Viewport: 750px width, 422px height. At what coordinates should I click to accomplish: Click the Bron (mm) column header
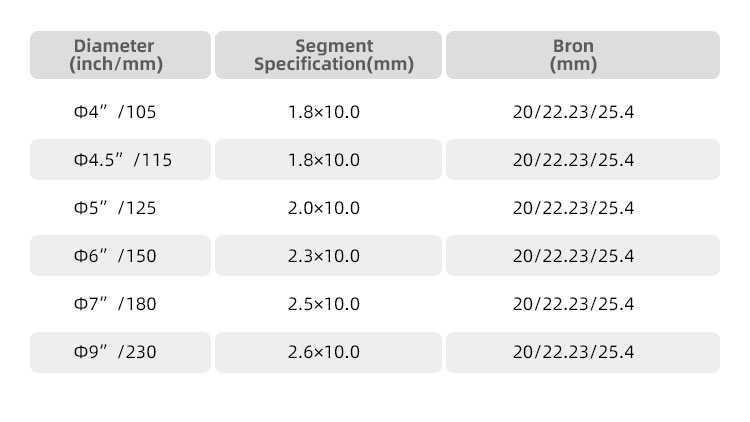583,55
